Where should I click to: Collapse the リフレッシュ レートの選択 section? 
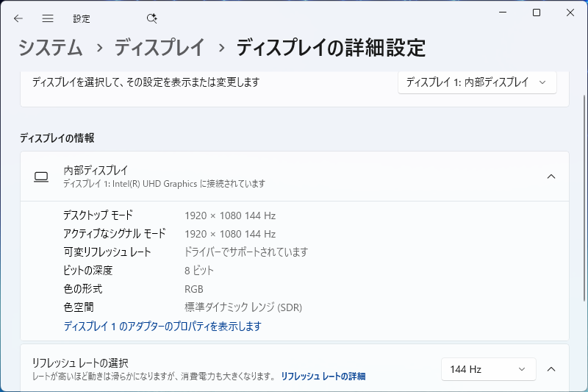[x=551, y=369]
